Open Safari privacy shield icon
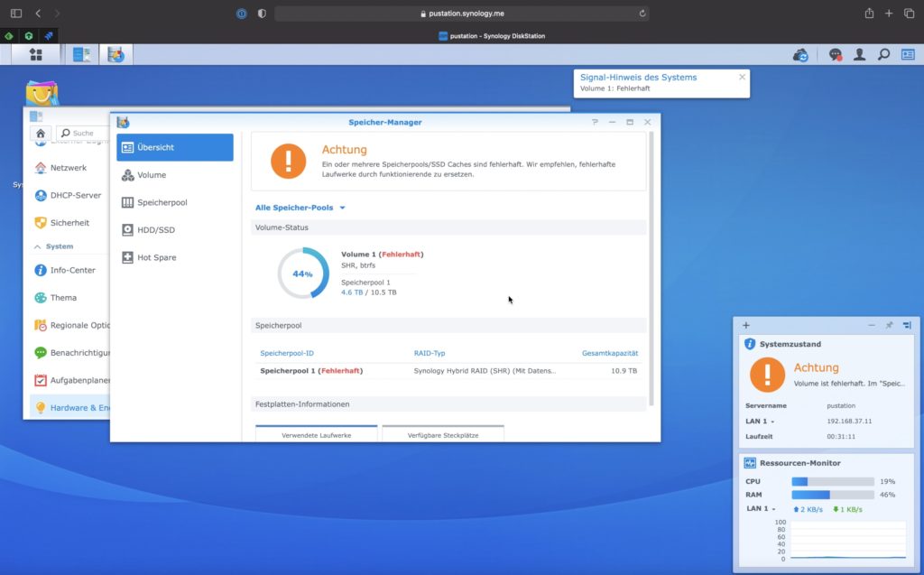Image resolution: width=924 pixels, height=575 pixels. tap(262, 13)
